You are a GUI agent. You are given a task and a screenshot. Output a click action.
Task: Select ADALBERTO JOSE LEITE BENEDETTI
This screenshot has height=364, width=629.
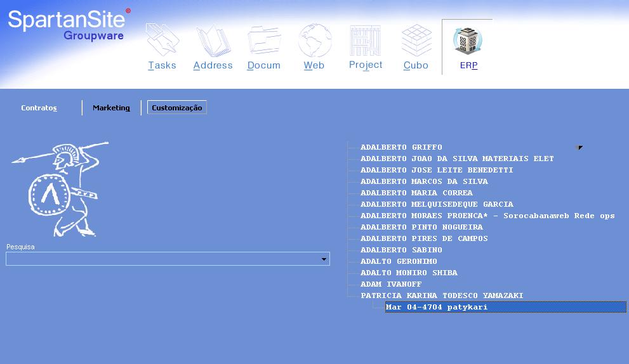[x=437, y=170]
